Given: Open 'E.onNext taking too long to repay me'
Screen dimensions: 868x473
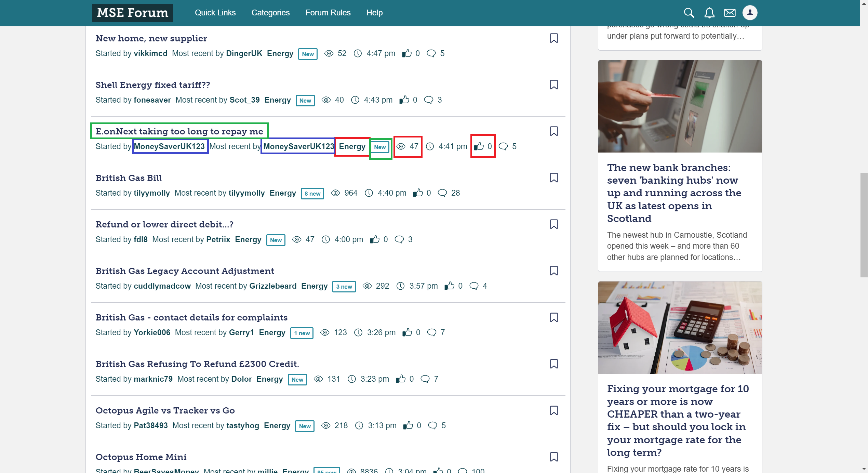Looking at the screenshot, I should 179,131.
